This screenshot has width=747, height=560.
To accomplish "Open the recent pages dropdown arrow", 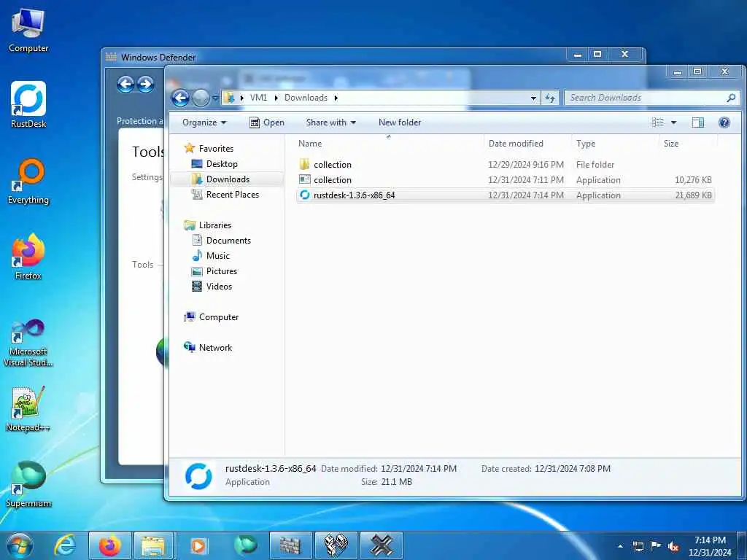I will (215, 98).
